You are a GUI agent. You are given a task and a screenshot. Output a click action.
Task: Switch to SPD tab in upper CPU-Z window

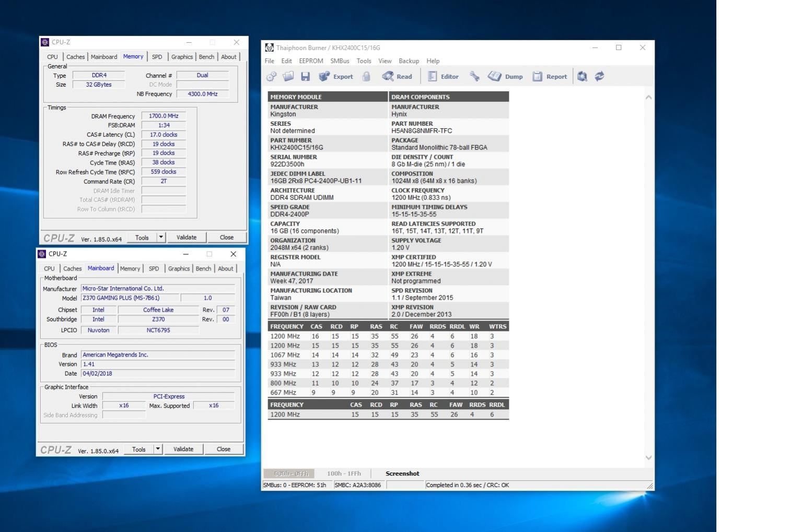click(157, 57)
